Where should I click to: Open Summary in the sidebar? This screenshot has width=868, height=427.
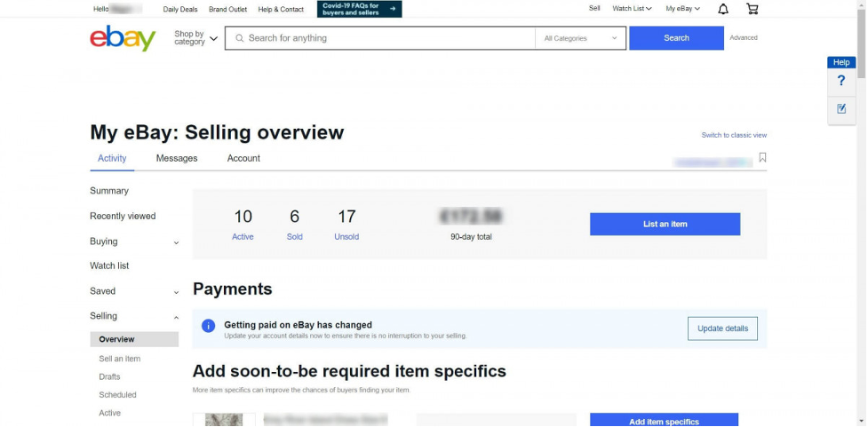tap(109, 191)
